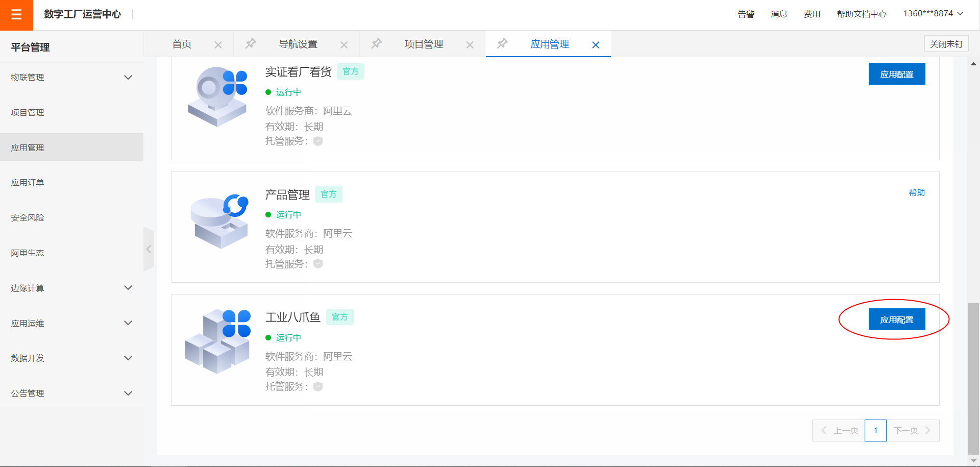Click 应用配置 for 工业八爪鱼
Viewport: 980px width, 467px height.
(x=897, y=319)
